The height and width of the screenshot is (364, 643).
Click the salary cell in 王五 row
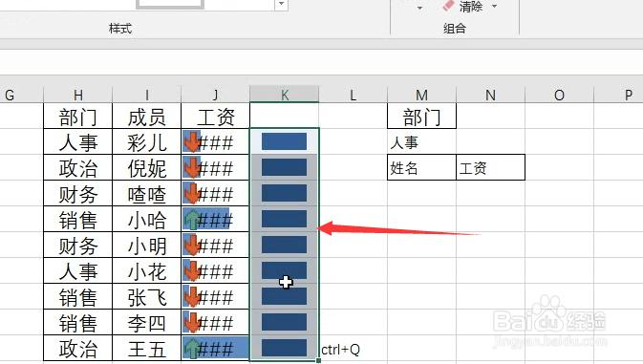(x=215, y=348)
